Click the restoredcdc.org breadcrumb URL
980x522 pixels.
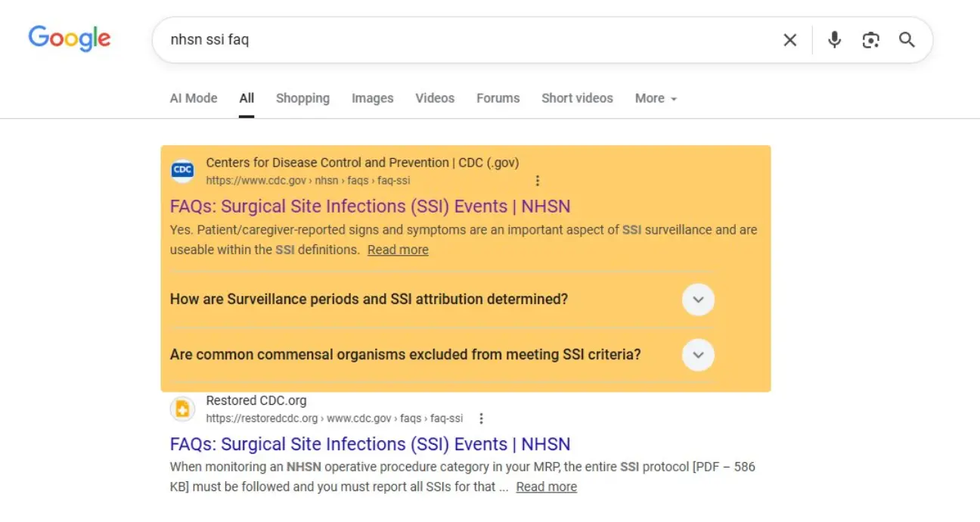click(x=334, y=418)
